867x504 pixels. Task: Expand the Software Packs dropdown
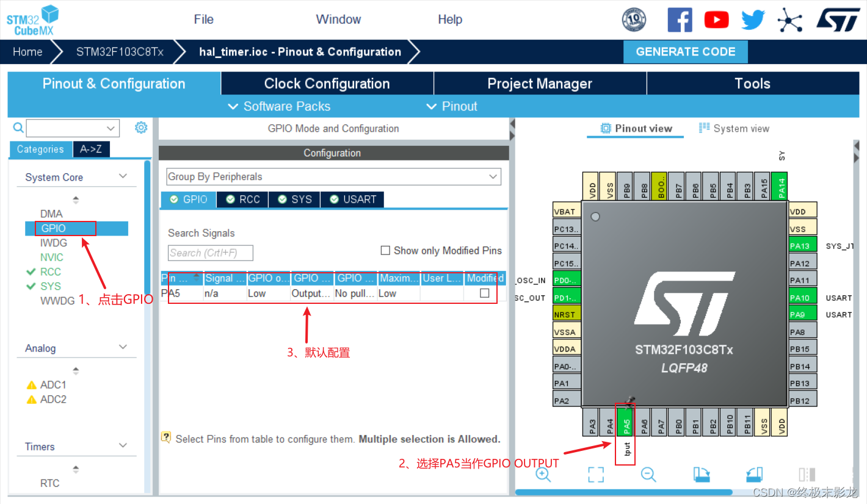pos(279,106)
